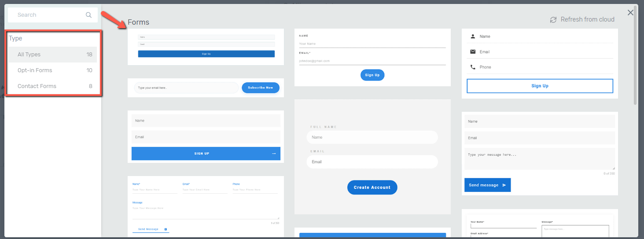The width and height of the screenshot is (644, 239).
Task: Click the '0 of 350' counter under message box
Action: (x=609, y=174)
